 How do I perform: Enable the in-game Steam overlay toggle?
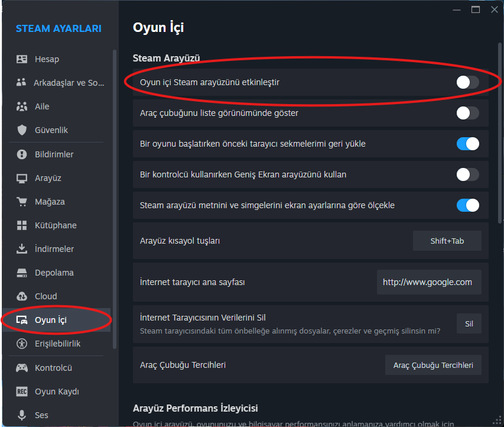click(468, 82)
